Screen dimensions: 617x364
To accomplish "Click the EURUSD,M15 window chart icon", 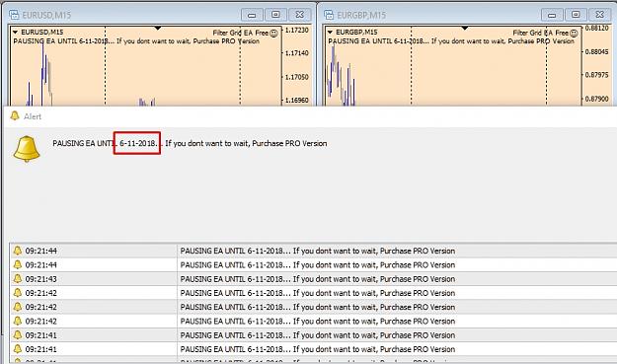I will [x=14, y=15].
